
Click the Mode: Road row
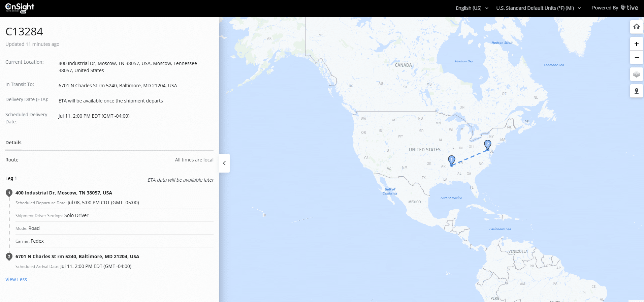(115, 228)
